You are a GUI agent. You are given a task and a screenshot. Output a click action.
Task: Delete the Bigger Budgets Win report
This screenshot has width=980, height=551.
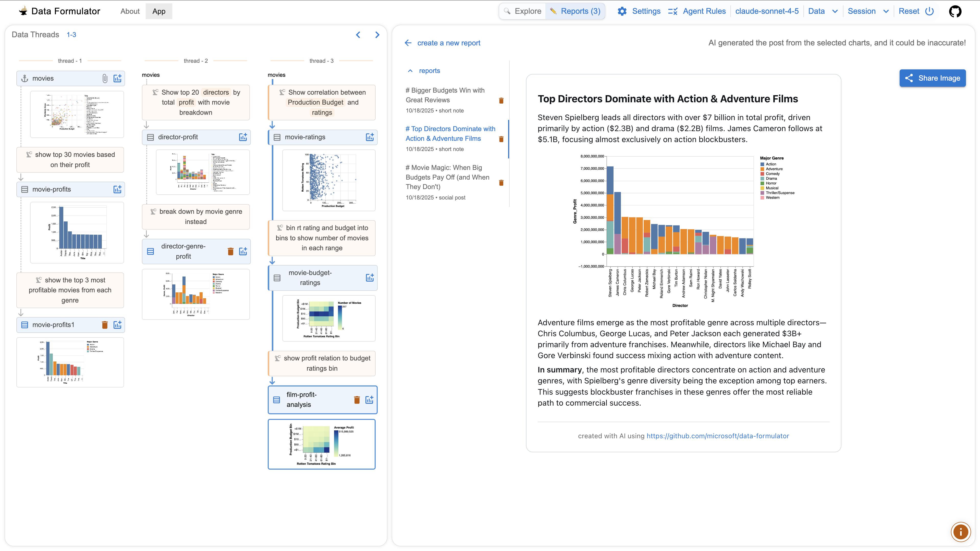pyautogui.click(x=501, y=101)
